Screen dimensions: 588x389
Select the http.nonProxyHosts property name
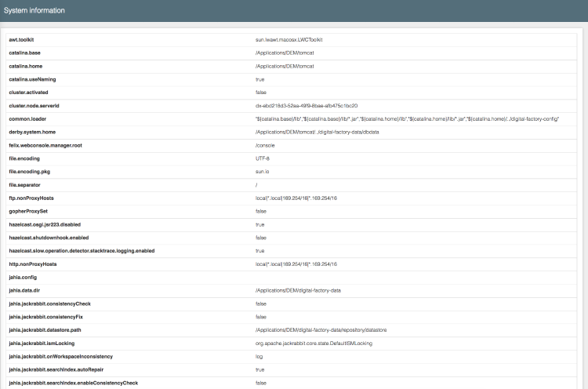pos(33,264)
